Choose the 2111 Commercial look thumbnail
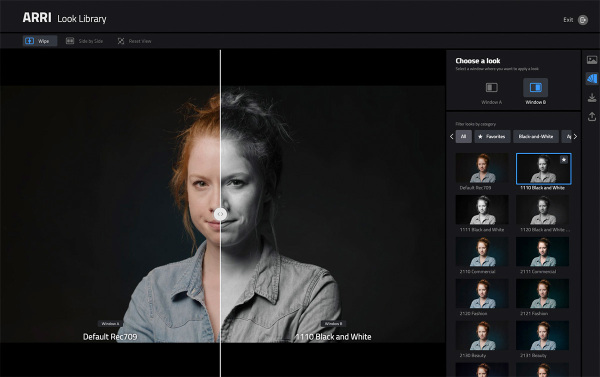 click(542, 251)
